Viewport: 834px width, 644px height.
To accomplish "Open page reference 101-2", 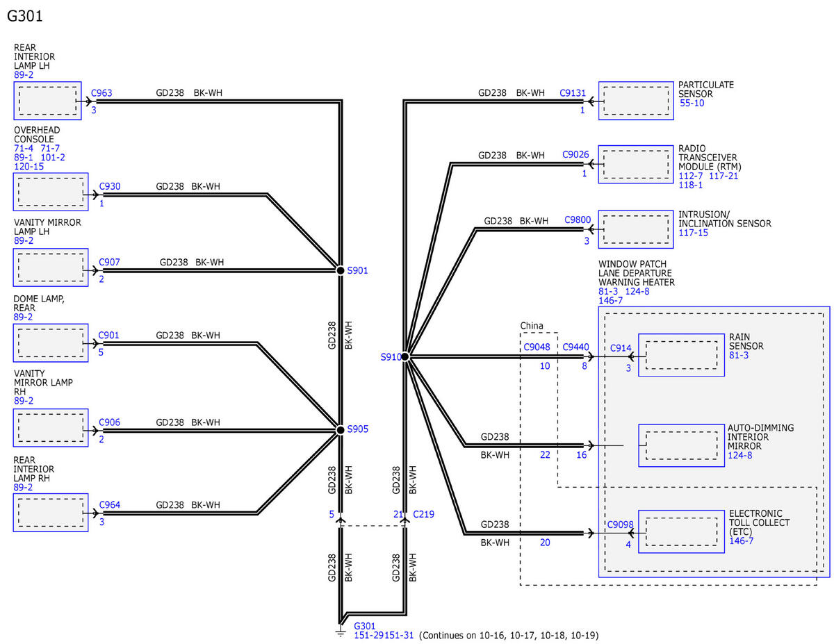I will pyautogui.click(x=53, y=157).
